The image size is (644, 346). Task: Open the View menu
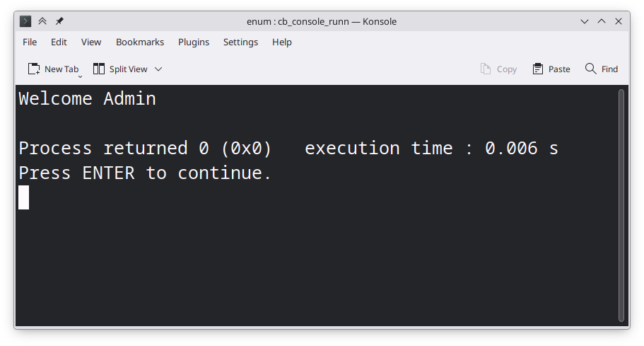pos(91,42)
